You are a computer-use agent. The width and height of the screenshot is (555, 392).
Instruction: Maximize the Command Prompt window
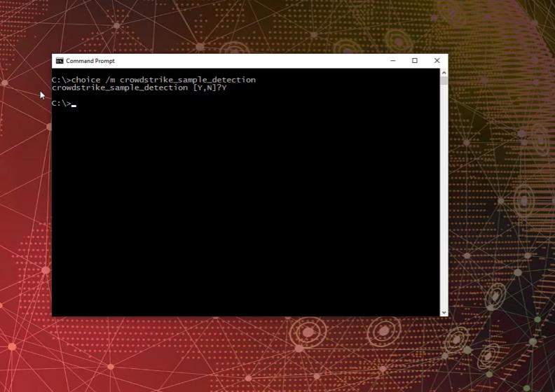(x=414, y=60)
